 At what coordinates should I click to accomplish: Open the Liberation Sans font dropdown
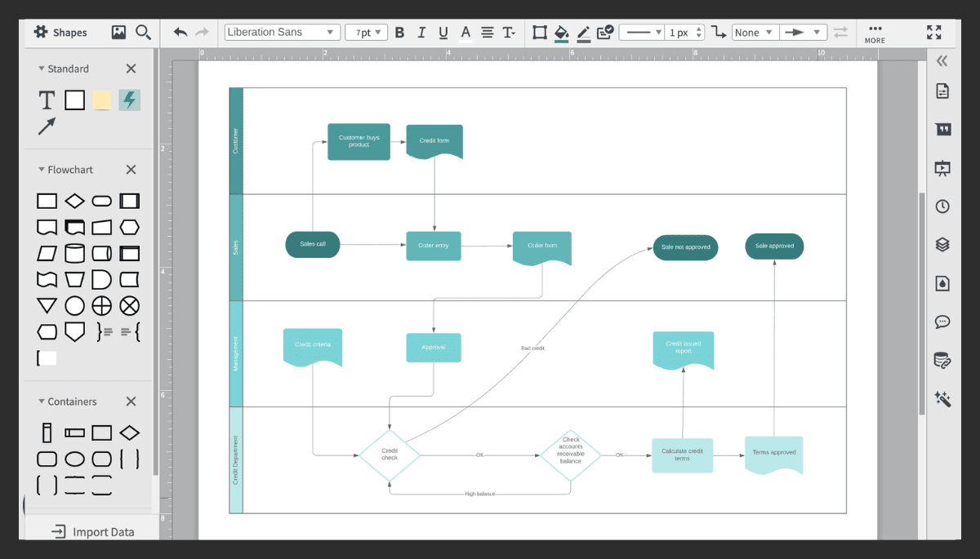tap(282, 32)
